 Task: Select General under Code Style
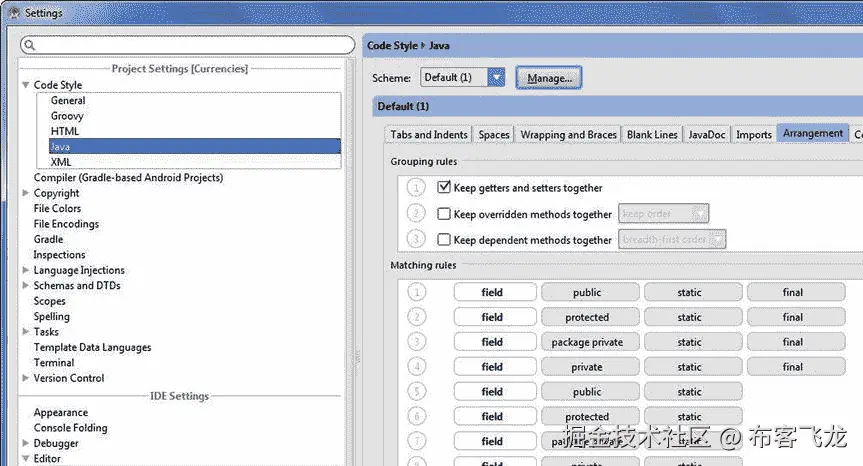point(68,101)
